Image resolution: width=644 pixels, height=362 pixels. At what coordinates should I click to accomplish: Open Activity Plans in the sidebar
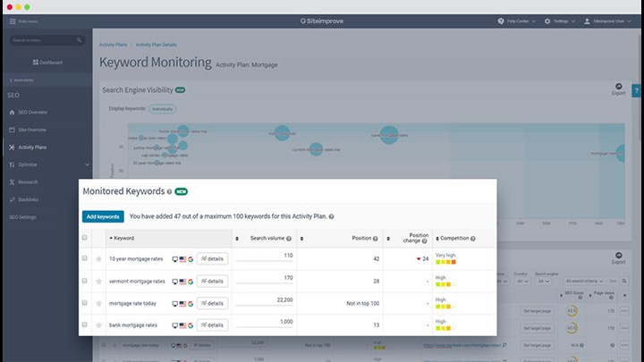pyautogui.click(x=32, y=147)
